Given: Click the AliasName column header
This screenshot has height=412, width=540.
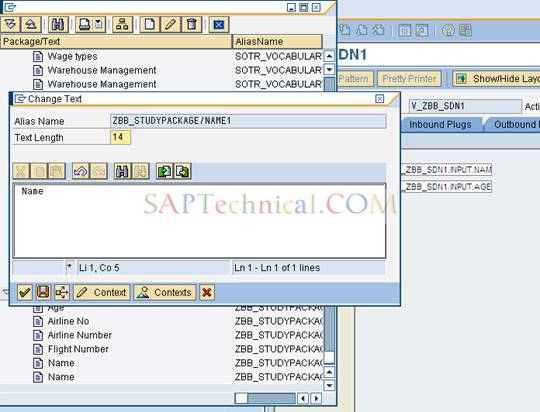Looking at the screenshot, I should 277,42.
